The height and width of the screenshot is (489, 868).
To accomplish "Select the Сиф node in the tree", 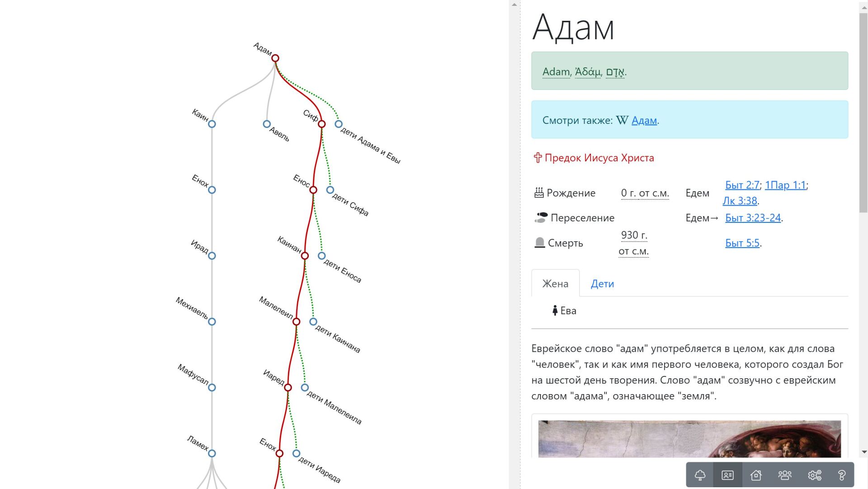I will pos(321,124).
